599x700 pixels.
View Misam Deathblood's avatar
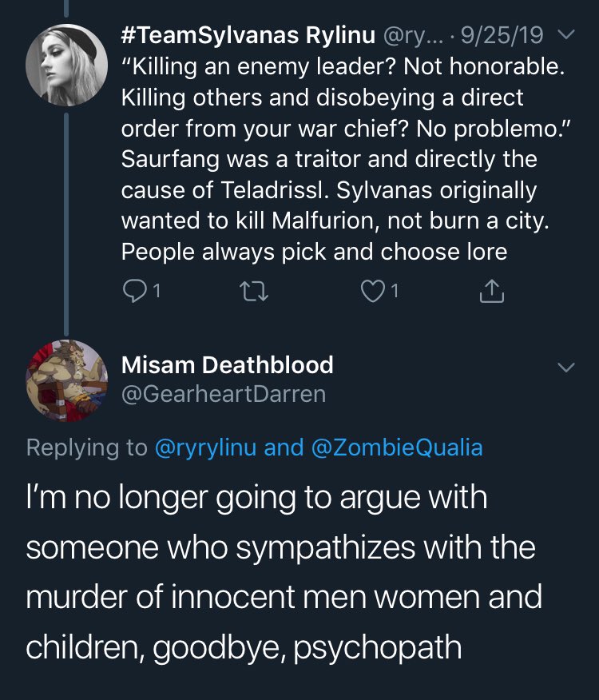[x=67, y=380]
